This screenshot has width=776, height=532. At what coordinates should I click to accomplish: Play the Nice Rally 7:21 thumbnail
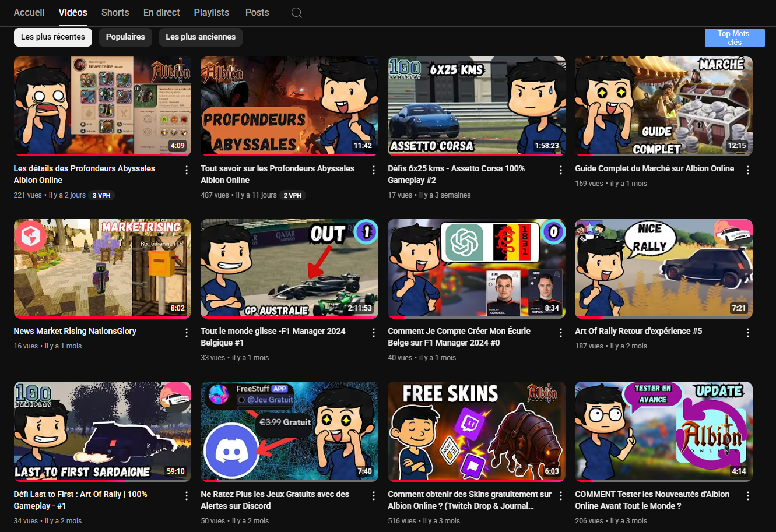click(x=663, y=269)
